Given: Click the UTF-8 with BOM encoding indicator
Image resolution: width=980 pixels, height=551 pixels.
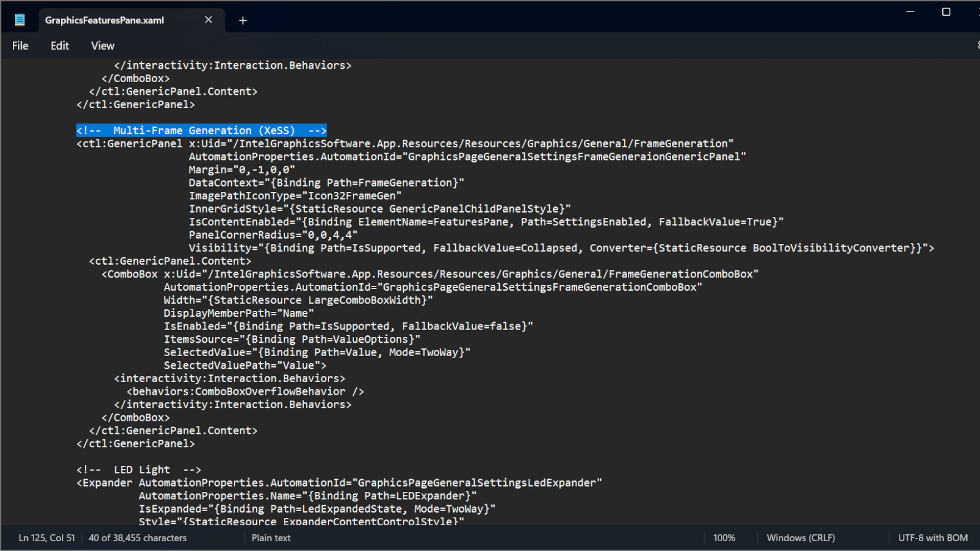Looking at the screenshot, I should click(933, 538).
